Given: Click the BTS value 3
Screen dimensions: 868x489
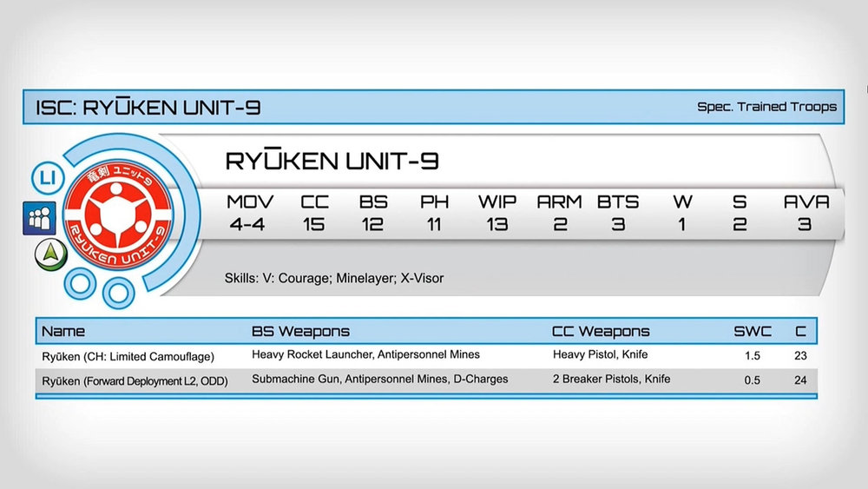Looking at the screenshot, I should [x=618, y=224].
